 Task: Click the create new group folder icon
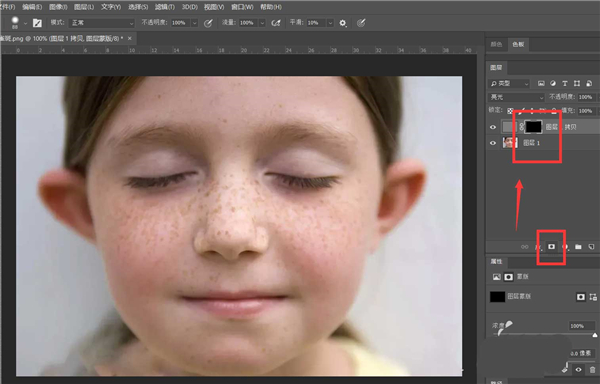click(578, 247)
